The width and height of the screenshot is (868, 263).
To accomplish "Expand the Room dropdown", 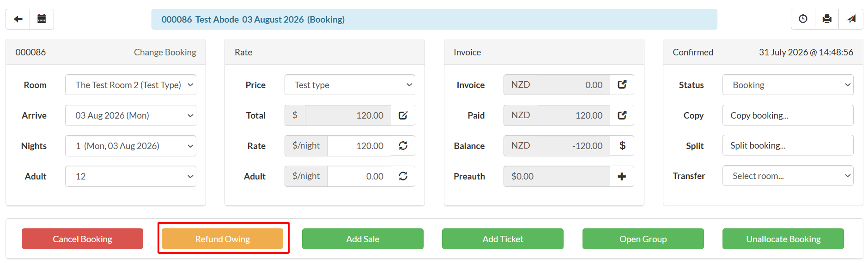I will click(x=131, y=85).
